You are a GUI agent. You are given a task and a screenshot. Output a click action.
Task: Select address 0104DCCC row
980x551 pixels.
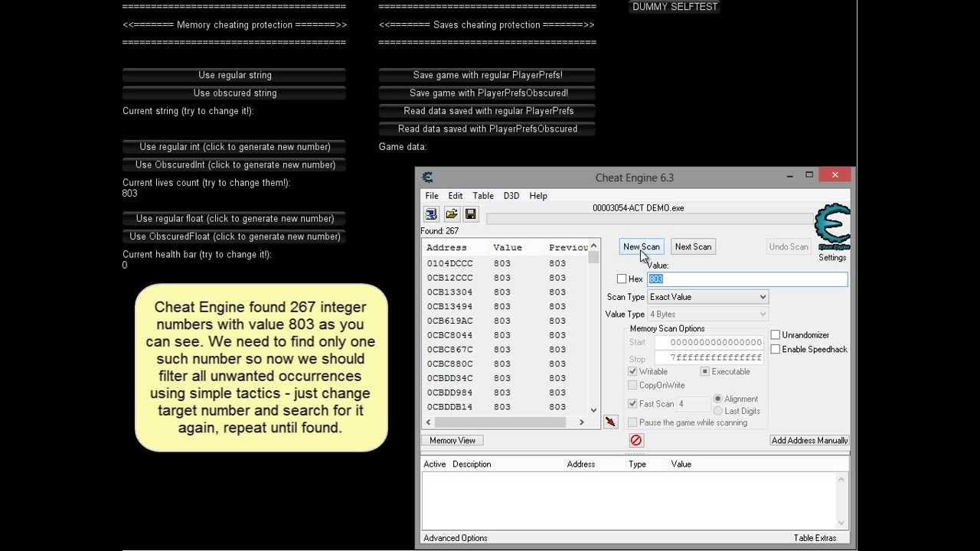click(x=505, y=263)
